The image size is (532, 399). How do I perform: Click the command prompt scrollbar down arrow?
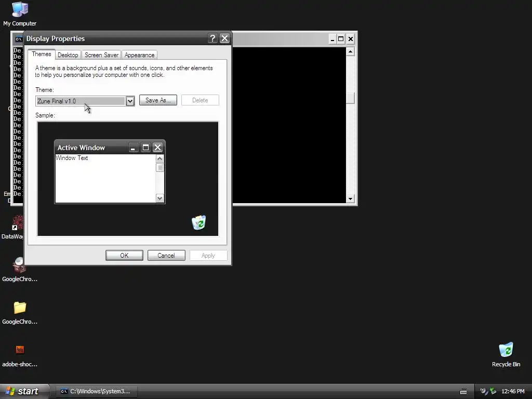(x=351, y=199)
